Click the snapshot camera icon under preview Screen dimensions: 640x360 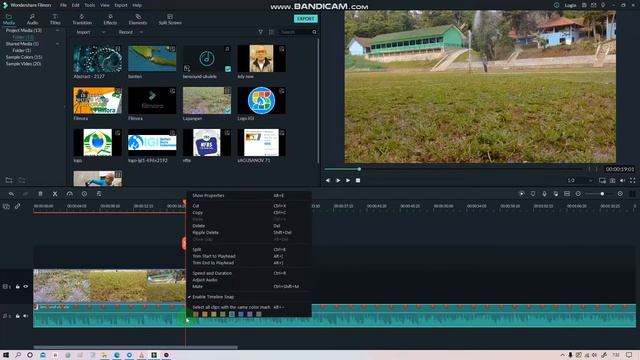612,180
